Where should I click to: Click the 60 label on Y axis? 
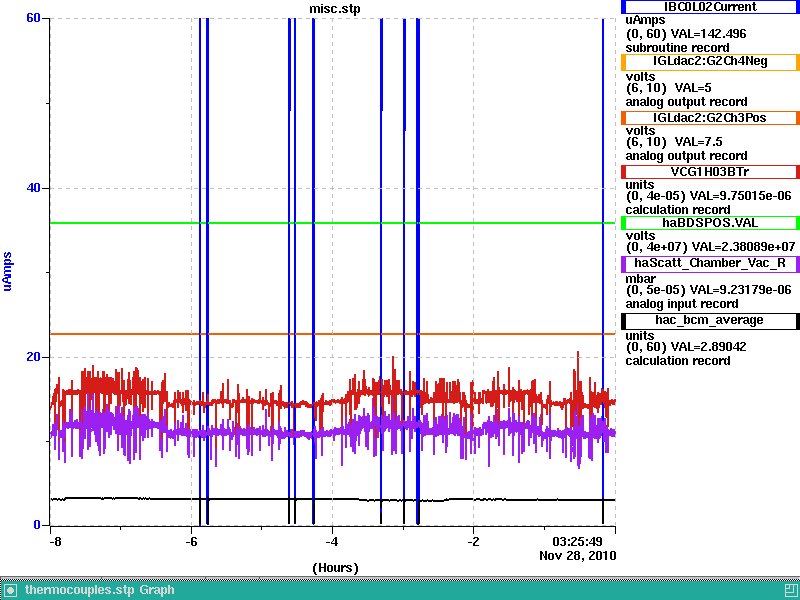point(33,18)
